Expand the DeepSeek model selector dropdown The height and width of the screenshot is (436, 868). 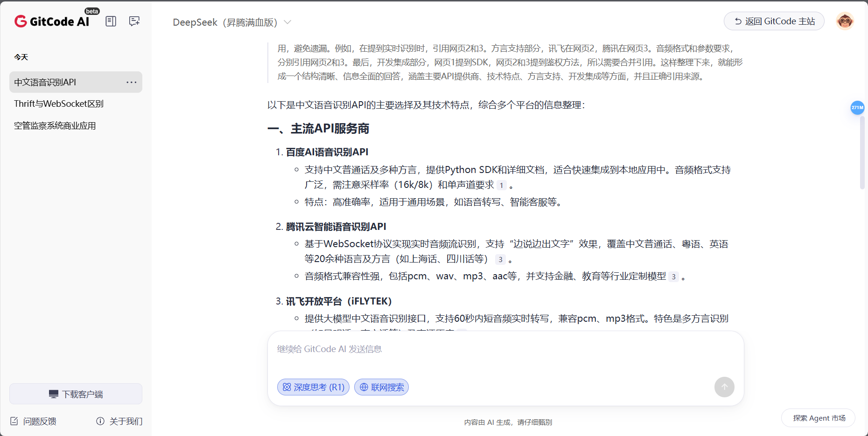[232, 22]
